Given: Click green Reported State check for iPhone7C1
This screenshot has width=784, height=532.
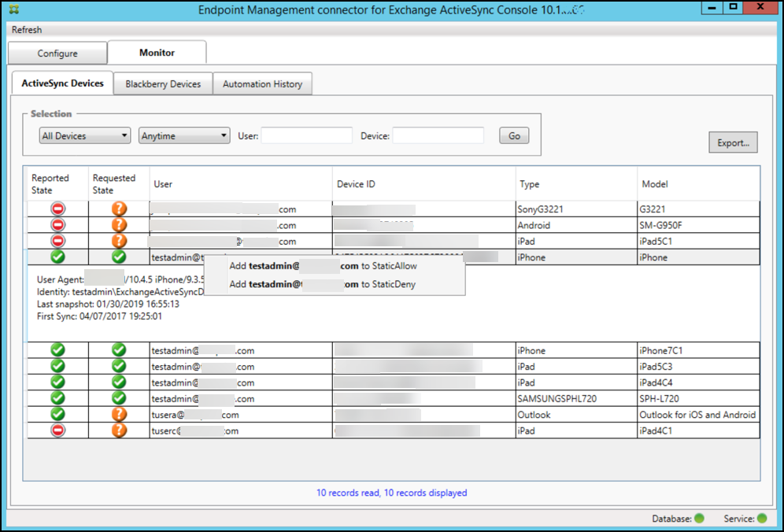Looking at the screenshot, I should pyautogui.click(x=58, y=350).
